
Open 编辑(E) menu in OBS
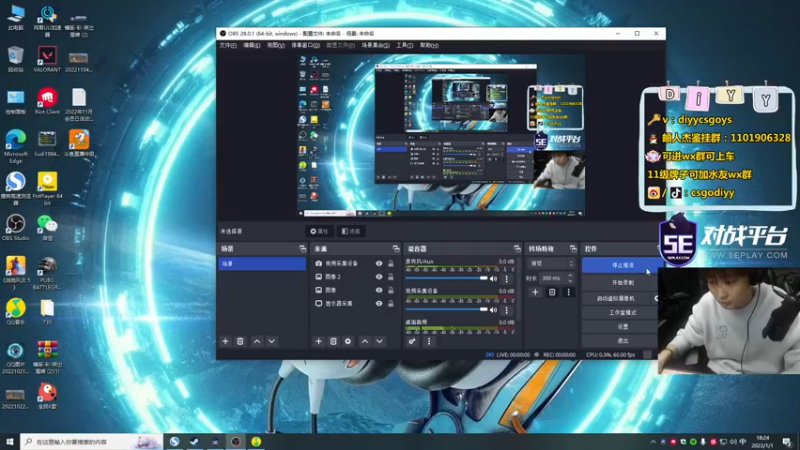click(252, 45)
